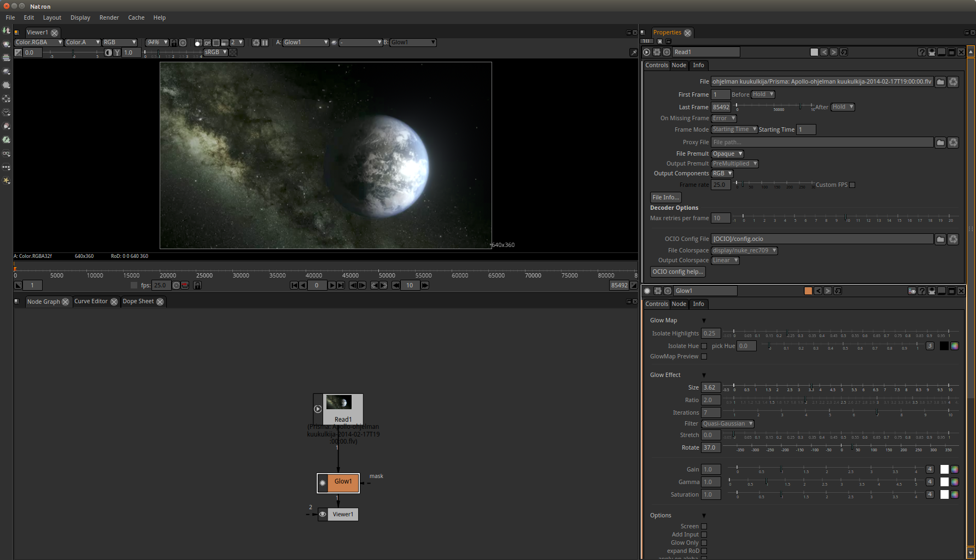The height and width of the screenshot is (560, 976).
Task: Click the Glow1 node color orange icon
Action: pos(808,291)
